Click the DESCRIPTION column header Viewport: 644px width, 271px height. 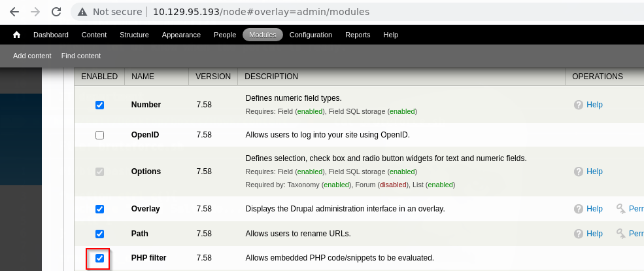pyautogui.click(x=271, y=77)
